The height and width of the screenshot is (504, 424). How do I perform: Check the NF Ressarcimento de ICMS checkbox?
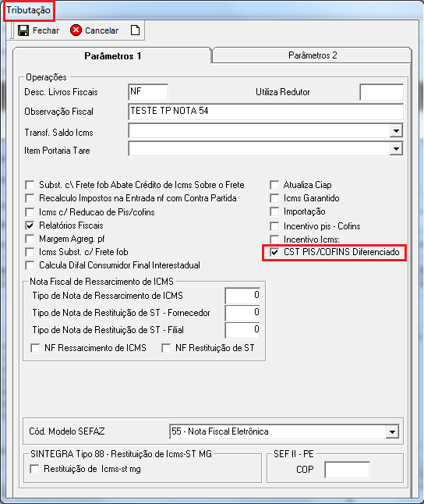pos(35,348)
